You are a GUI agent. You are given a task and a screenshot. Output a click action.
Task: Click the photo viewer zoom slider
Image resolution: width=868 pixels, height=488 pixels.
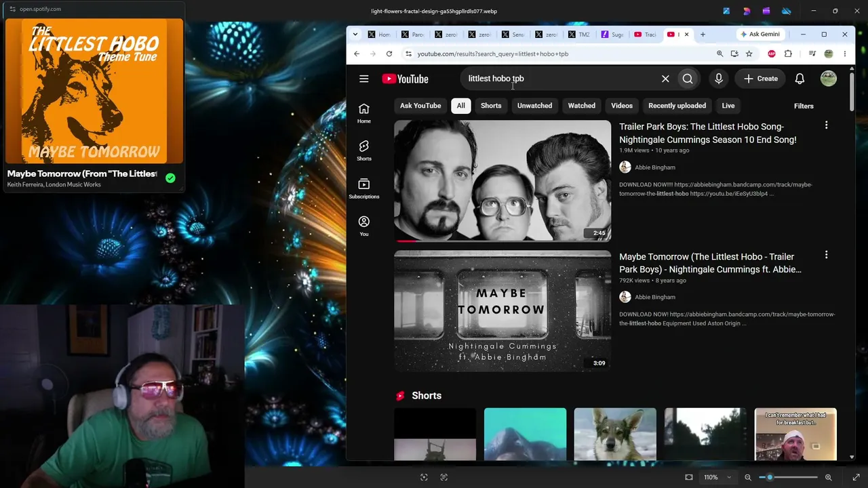[788, 477]
